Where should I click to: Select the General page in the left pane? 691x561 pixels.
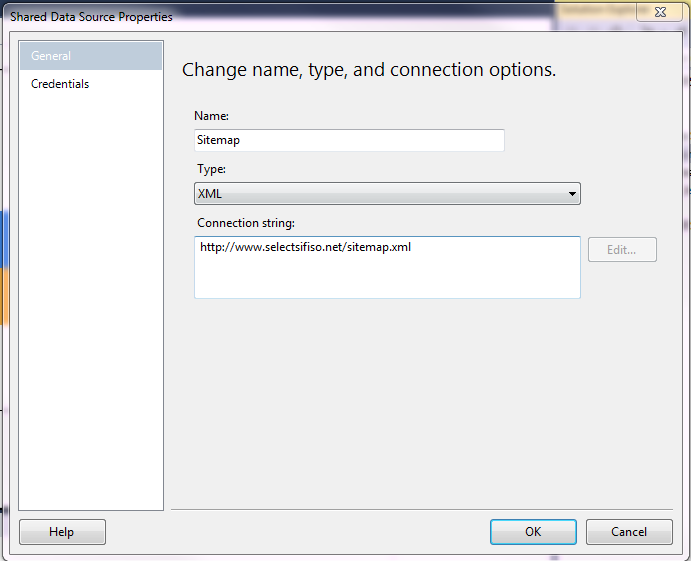point(90,56)
